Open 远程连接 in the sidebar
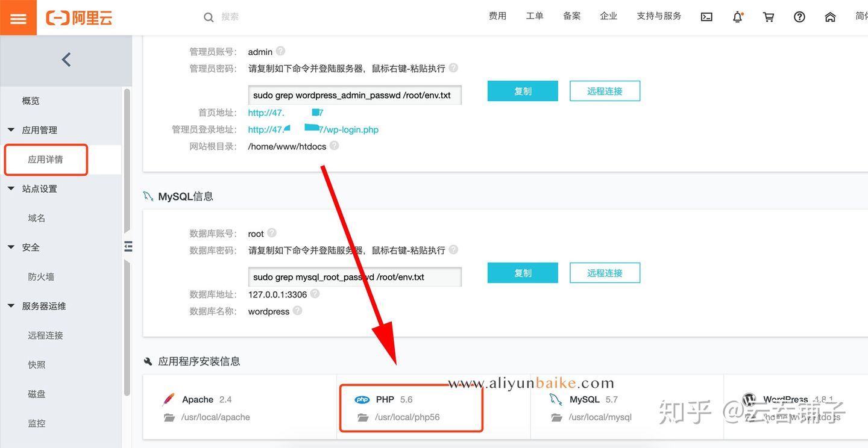This screenshot has height=448, width=868. [x=45, y=335]
